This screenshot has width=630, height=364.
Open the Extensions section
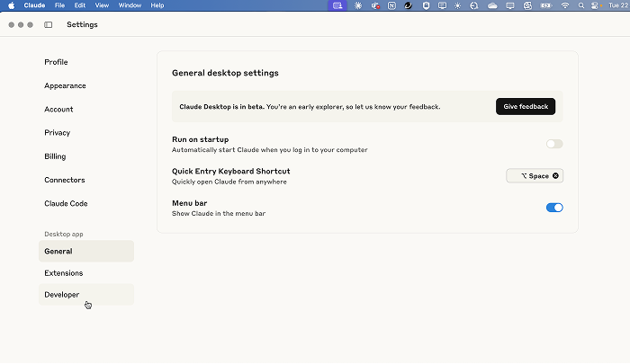pos(64,273)
